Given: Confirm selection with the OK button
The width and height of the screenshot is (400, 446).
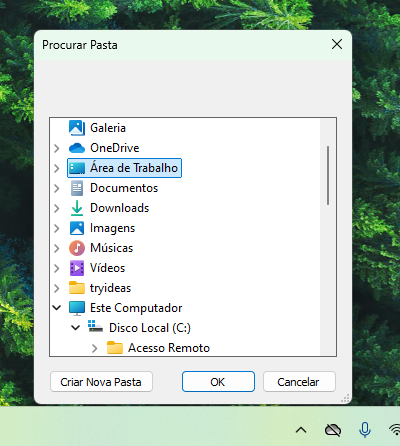Looking at the screenshot, I should click(218, 382).
